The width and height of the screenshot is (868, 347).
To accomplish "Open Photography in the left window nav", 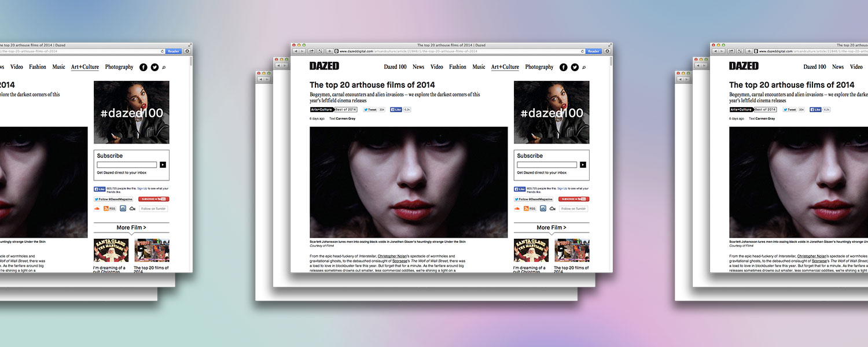I will (x=119, y=67).
